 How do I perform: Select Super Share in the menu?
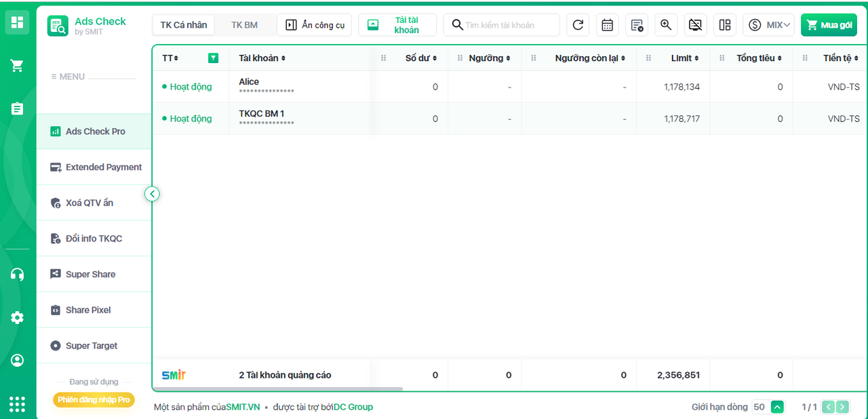[90, 274]
